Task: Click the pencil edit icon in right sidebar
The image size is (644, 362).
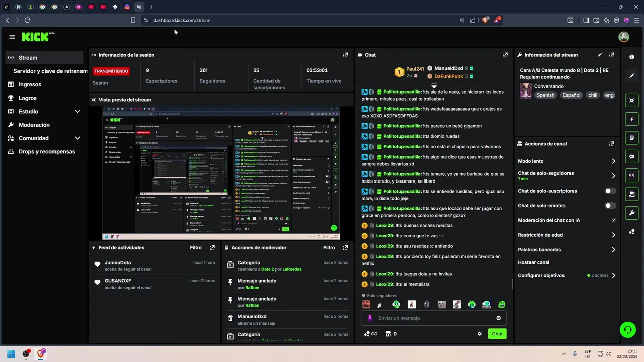Action: click(632, 76)
